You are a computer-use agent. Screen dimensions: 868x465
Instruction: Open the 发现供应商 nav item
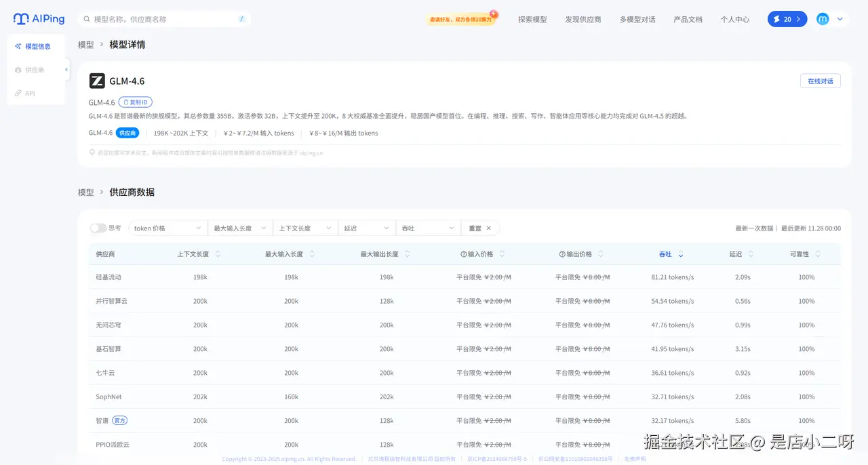[583, 20]
